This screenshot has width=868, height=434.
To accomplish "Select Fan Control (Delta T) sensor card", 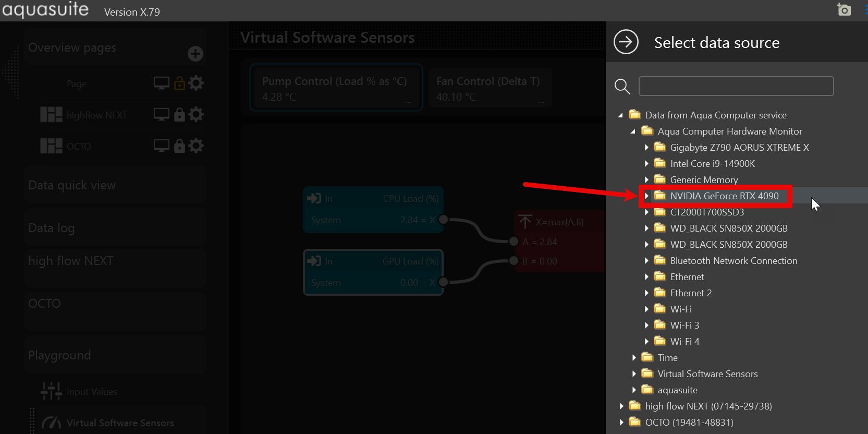I will tap(489, 88).
